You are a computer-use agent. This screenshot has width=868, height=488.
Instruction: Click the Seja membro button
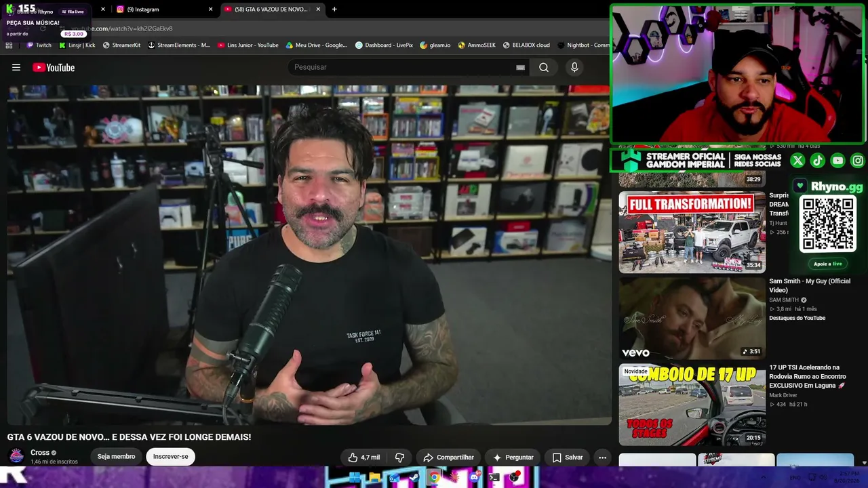[x=116, y=457]
